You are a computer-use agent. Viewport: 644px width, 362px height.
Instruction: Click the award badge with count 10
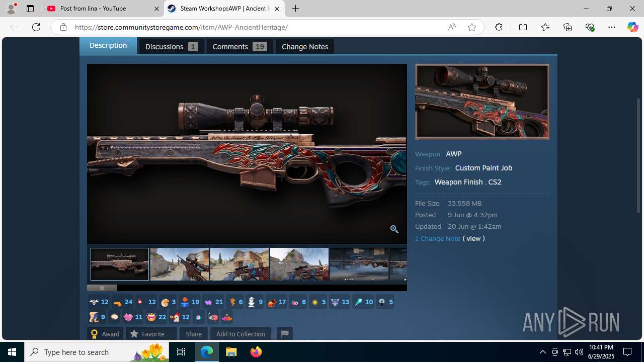(x=363, y=302)
